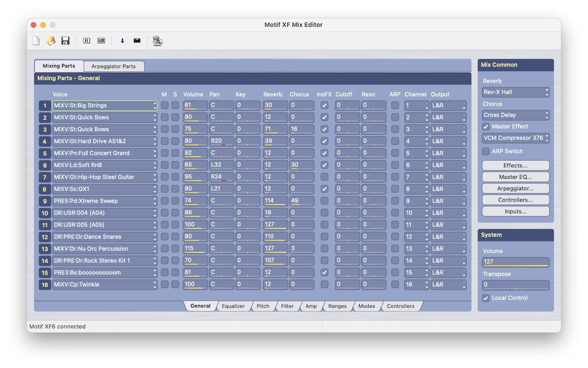Mute part 1 Big Strings

[164, 106]
